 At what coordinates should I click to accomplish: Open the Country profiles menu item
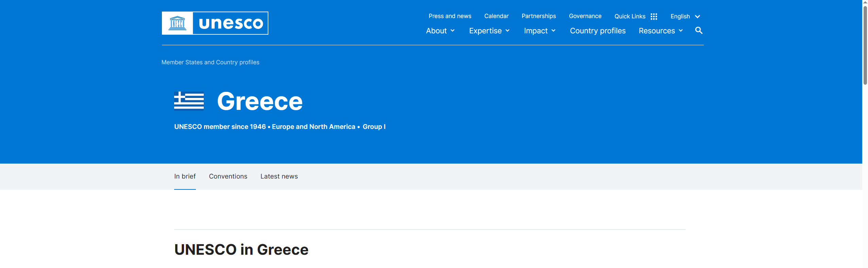pos(598,31)
